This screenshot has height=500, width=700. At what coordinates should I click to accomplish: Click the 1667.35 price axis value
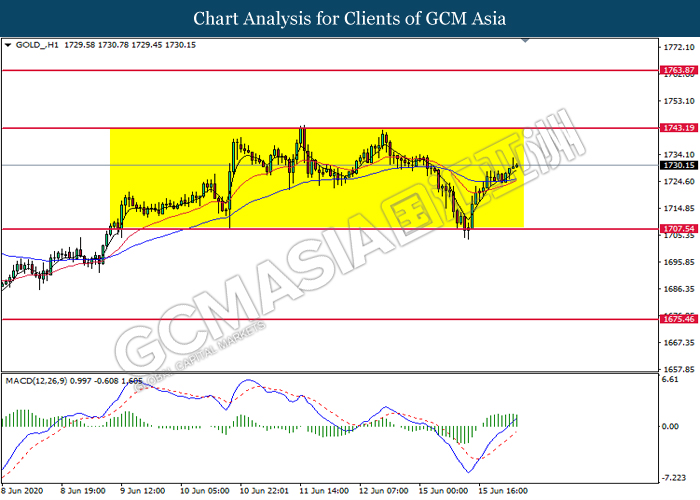679,343
